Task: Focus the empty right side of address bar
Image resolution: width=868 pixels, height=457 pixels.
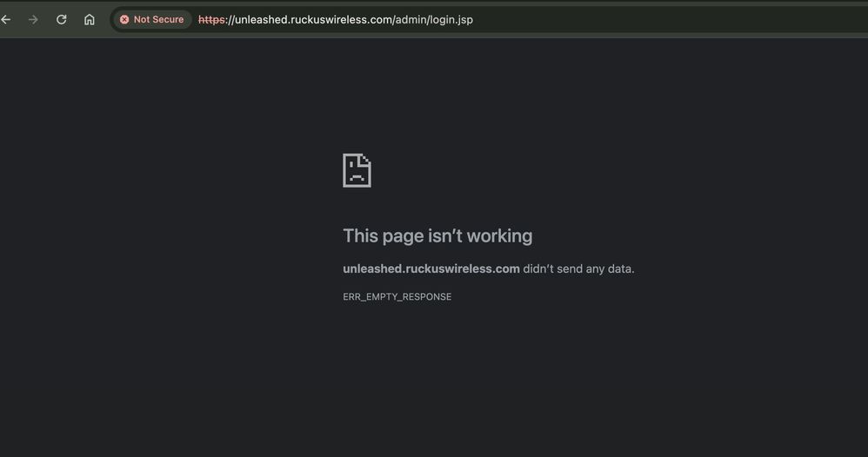Action: pos(678,19)
